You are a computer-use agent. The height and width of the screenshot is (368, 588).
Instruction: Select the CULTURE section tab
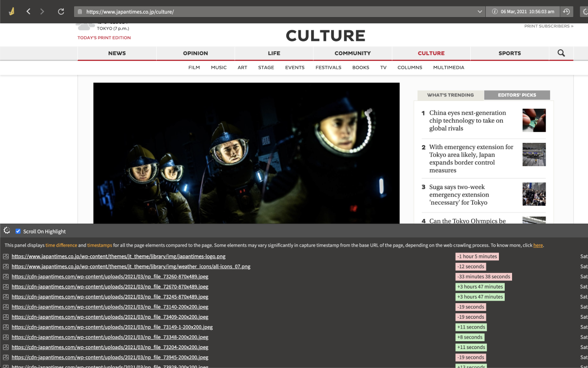431,53
